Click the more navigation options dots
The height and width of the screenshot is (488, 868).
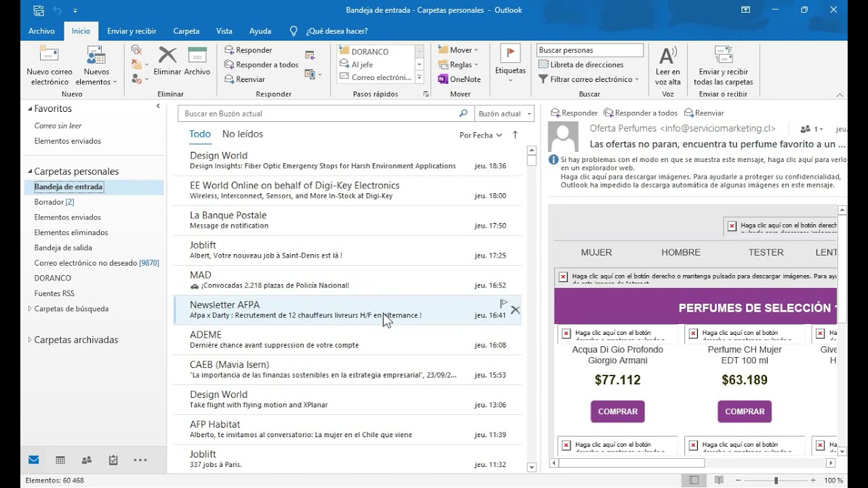(140, 460)
